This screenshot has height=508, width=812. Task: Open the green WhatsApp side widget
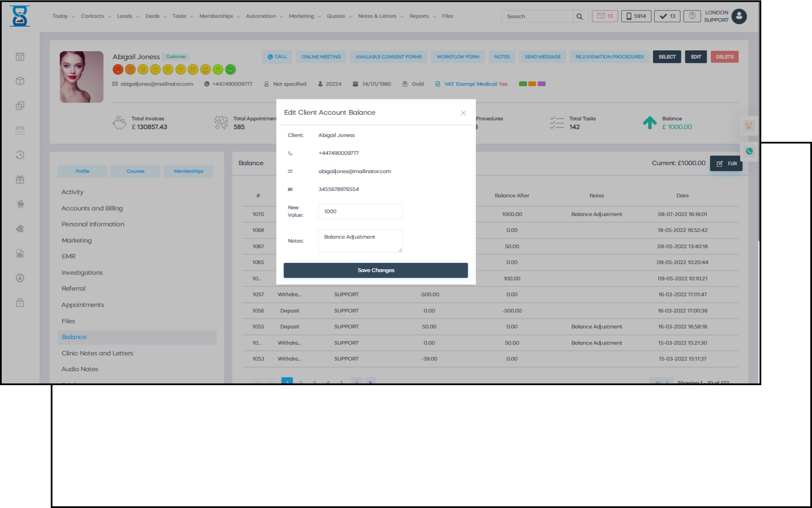(749, 151)
